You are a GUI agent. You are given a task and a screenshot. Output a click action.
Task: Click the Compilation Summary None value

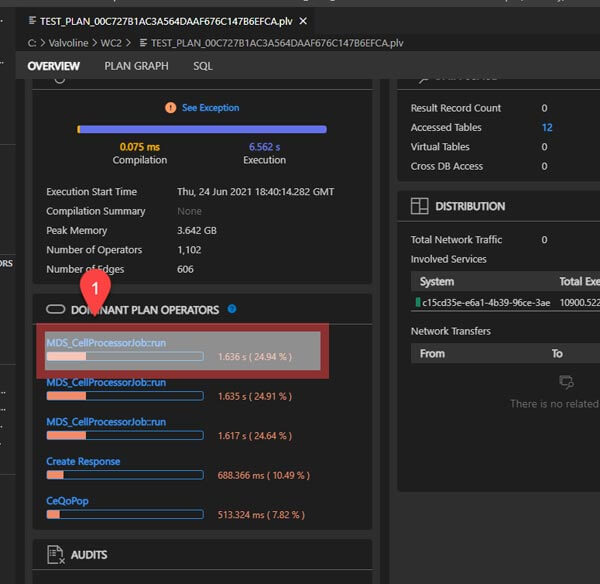click(x=189, y=211)
